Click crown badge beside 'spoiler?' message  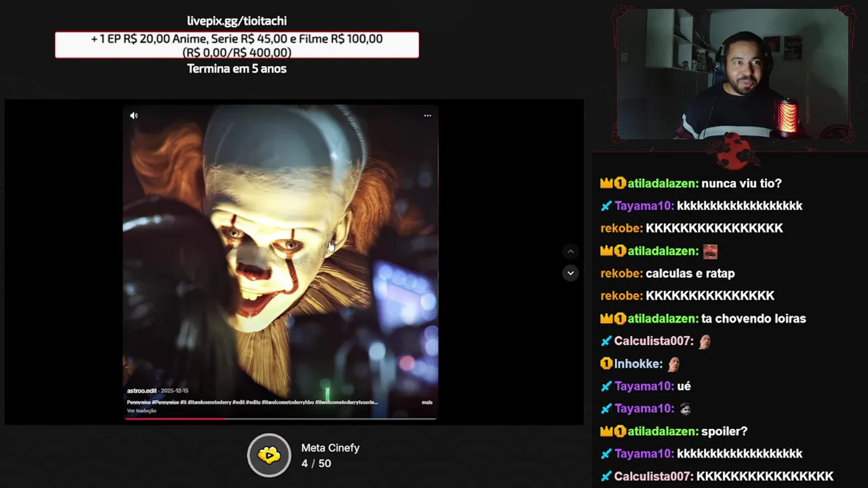(x=606, y=431)
